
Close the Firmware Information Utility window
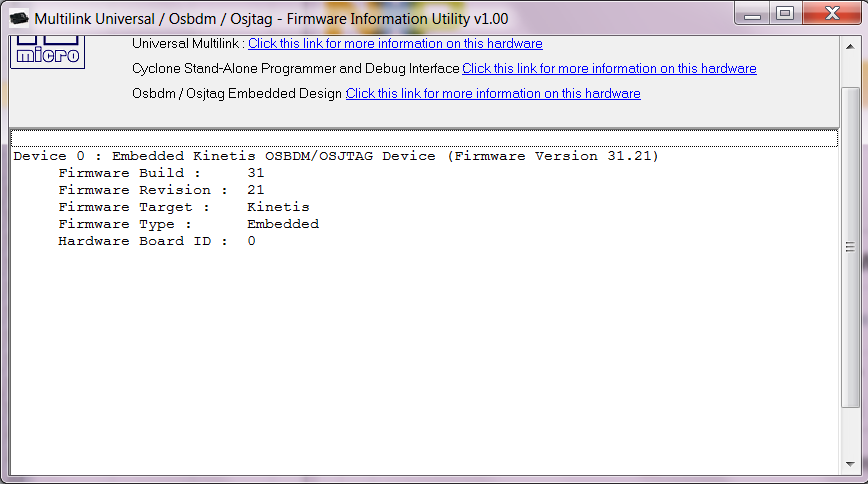[832, 14]
